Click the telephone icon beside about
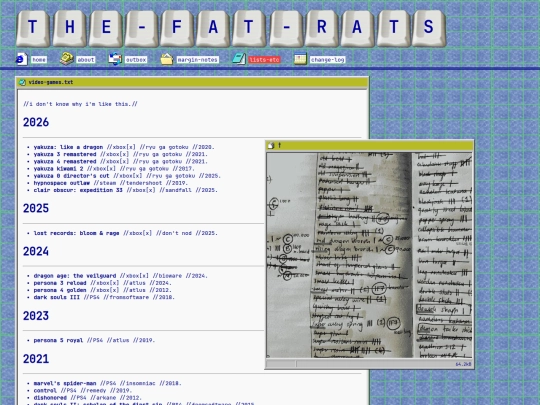This screenshot has height=405, width=540. (67, 59)
